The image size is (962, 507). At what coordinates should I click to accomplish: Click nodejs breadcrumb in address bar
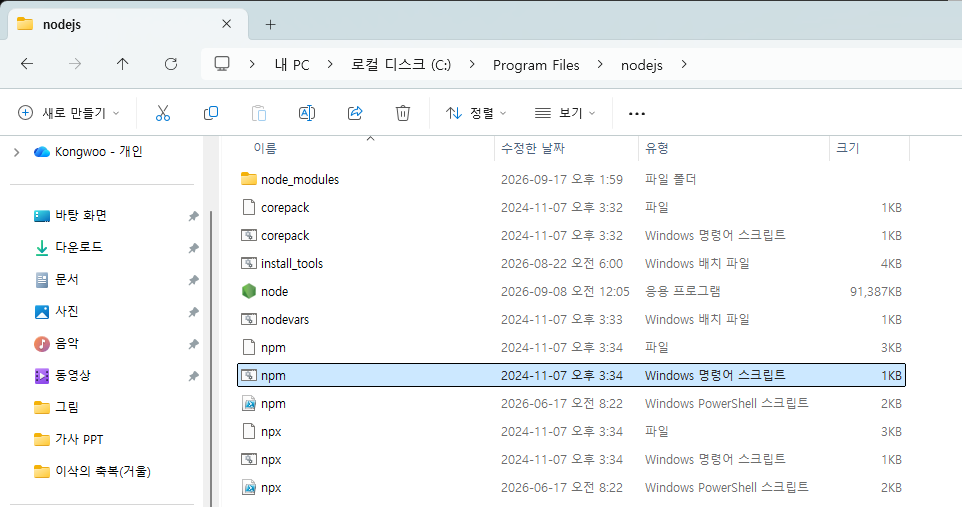[642, 65]
